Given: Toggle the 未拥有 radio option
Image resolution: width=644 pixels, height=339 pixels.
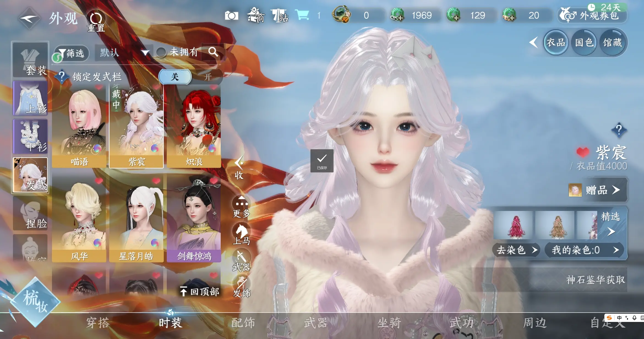Looking at the screenshot, I should coord(161,52).
